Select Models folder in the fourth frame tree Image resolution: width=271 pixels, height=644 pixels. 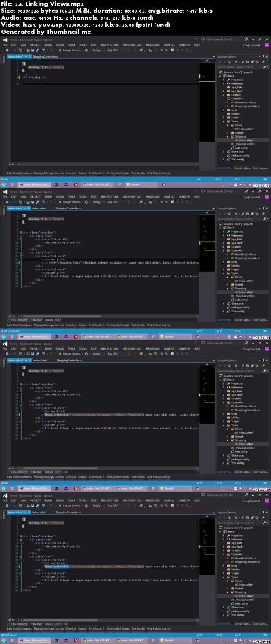pyautogui.click(x=235, y=570)
